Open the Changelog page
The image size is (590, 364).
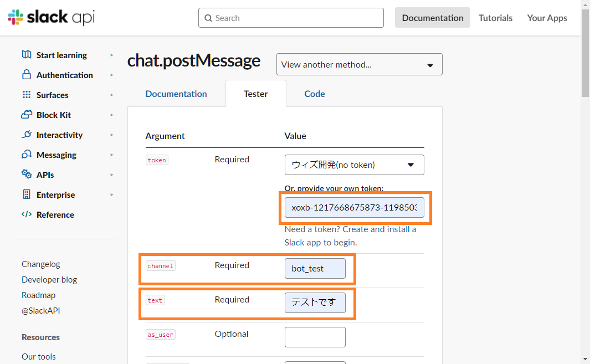(40, 264)
